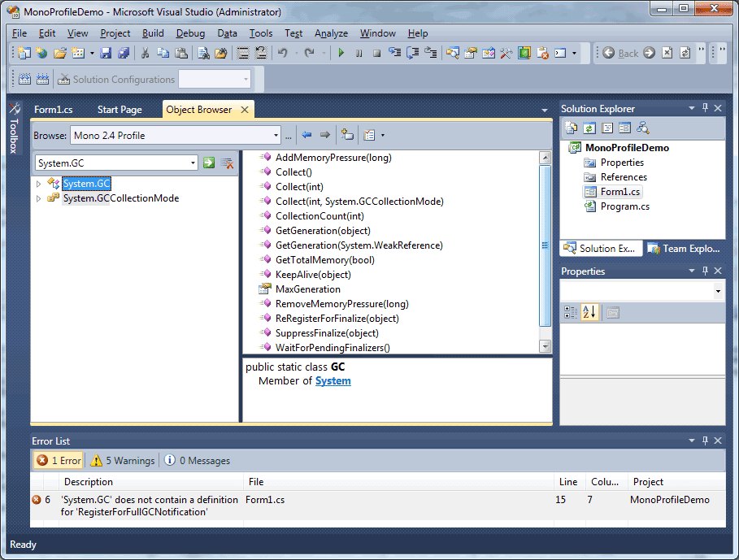The height and width of the screenshot is (560, 739).
Task: Open the Debug menu
Action: pyautogui.click(x=190, y=33)
